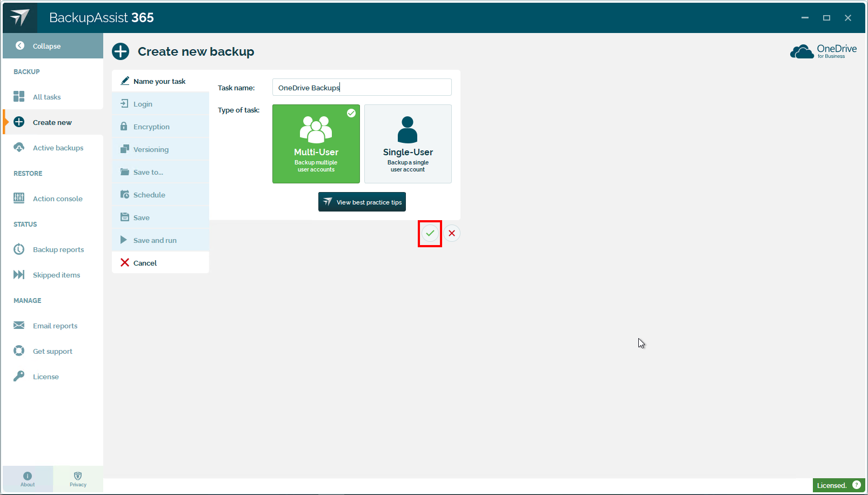Screen dimensions: 868x495
Task: Click the Versioning stacked squares icon
Action: (124, 149)
